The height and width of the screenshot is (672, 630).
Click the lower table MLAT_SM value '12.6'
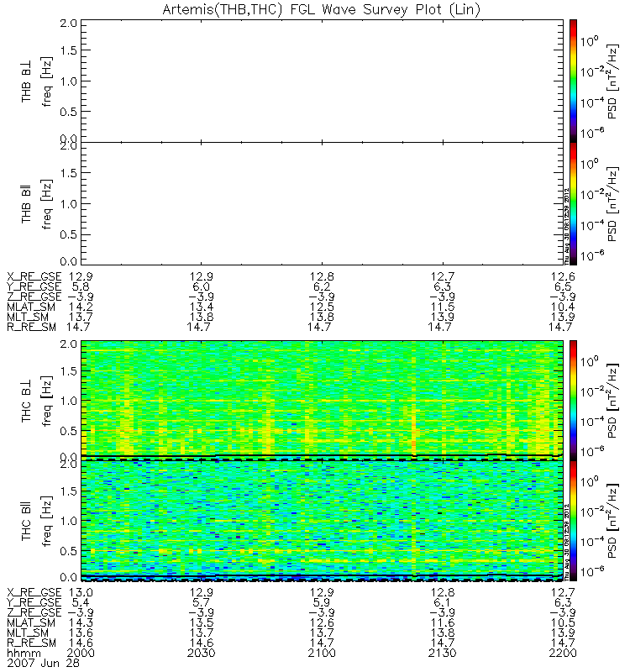[322, 622]
